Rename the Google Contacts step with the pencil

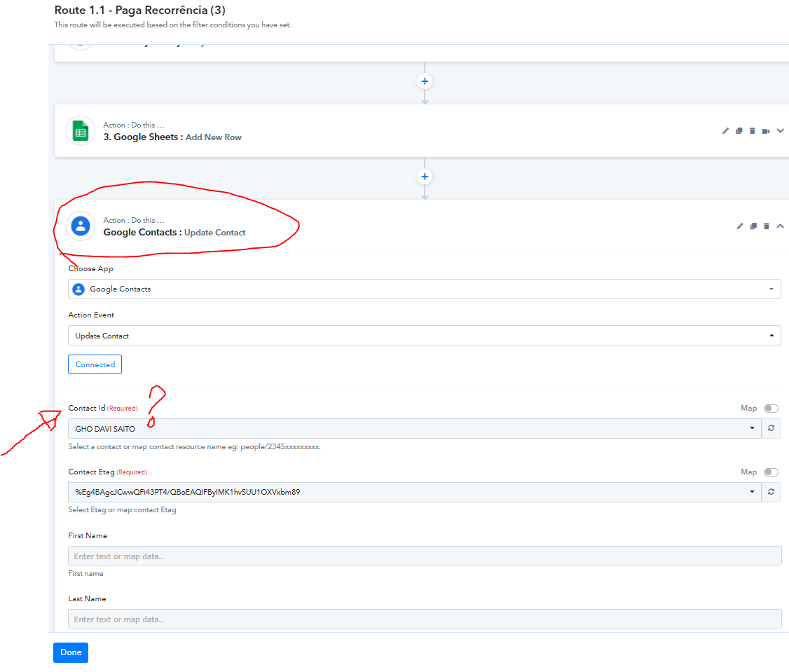coord(740,226)
